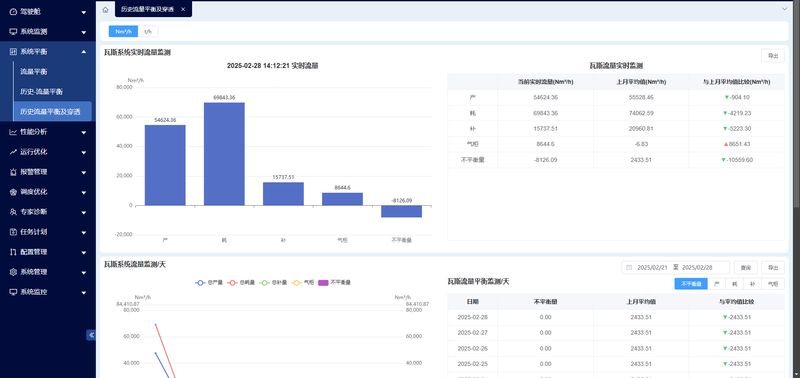Click the 产 bar showing 54624.36
Image resolution: width=800 pixels, height=378 pixels.
(165, 165)
